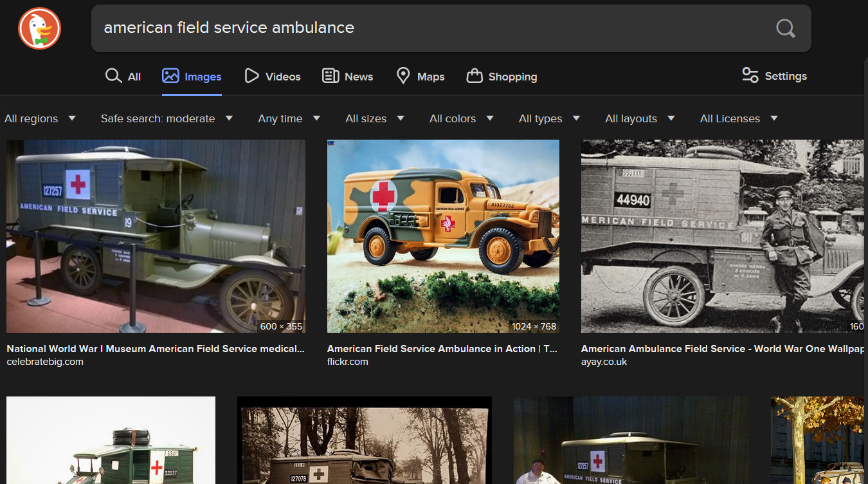Image resolution: width=868 pixels, height=484 pixels.
Task: Open the News search tab
Action: [x=347, y=77]
